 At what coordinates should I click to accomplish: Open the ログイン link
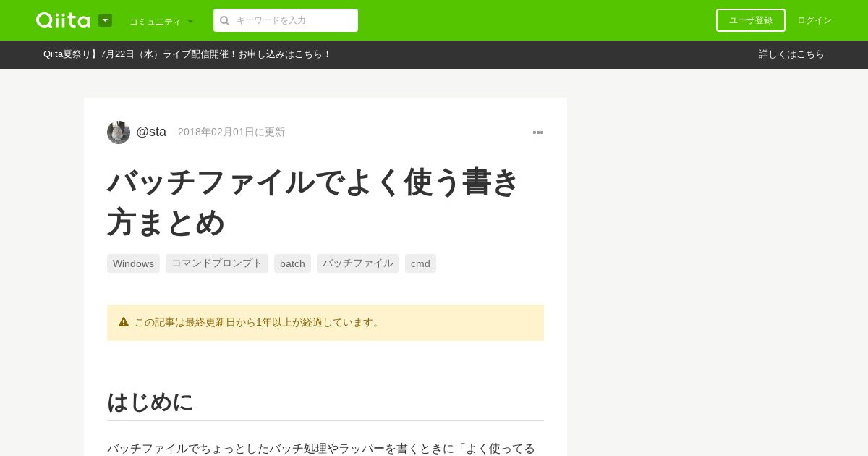[x=814, y=20]
